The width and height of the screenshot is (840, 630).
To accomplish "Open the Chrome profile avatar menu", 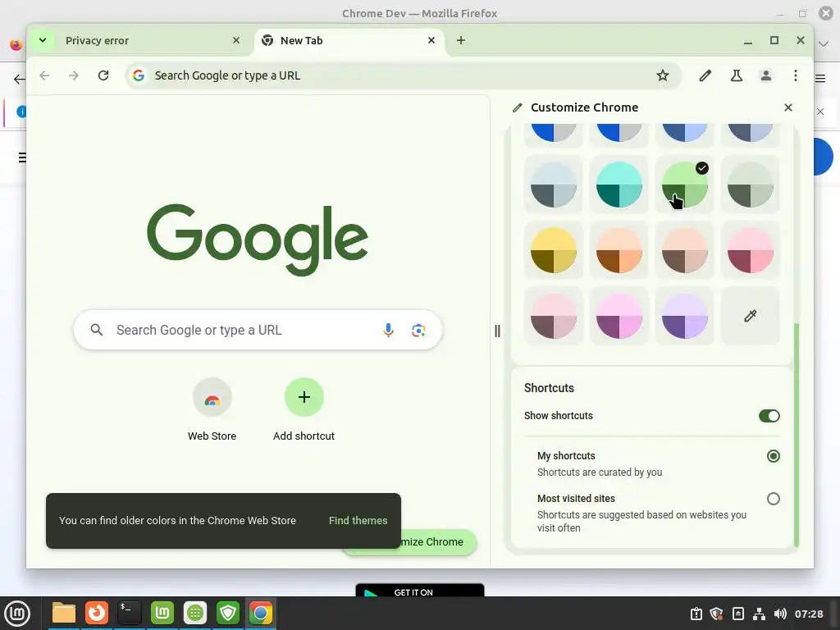I will point(766,75).
